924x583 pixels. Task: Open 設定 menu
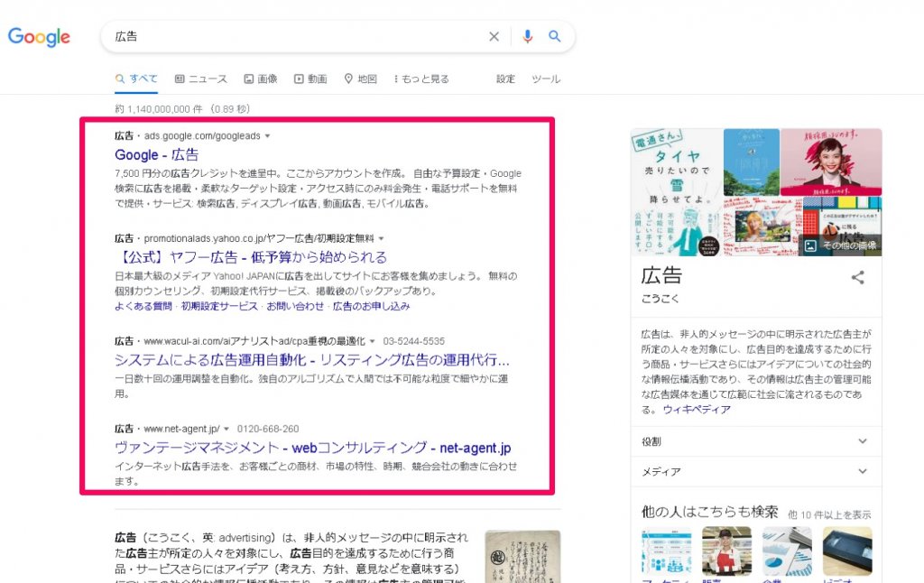click(505, 79)
